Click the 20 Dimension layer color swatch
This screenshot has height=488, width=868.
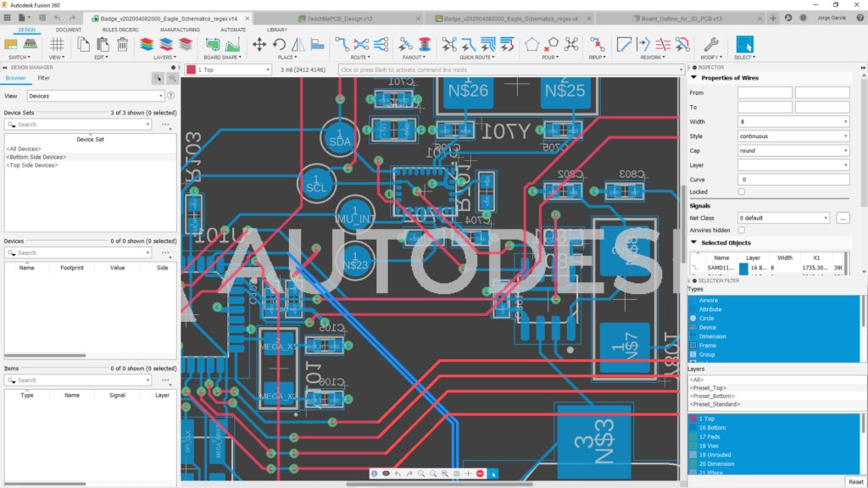click(x=693, y=463)
